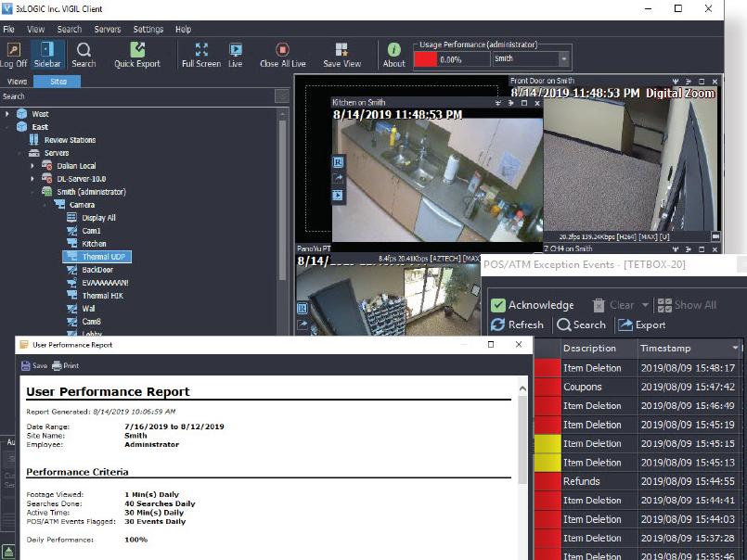
Task: Expand the Dalian Local server node
Action: coord(32,166)
